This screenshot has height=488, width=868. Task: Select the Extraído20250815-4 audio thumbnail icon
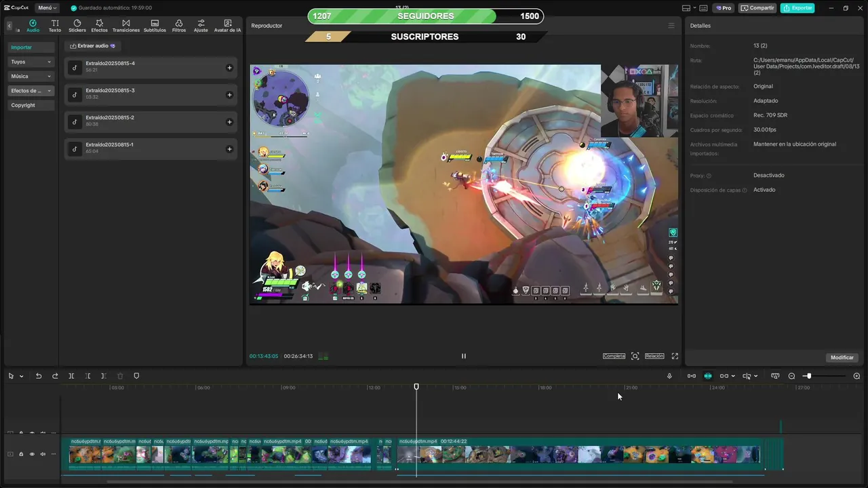[x=75, y=68]
